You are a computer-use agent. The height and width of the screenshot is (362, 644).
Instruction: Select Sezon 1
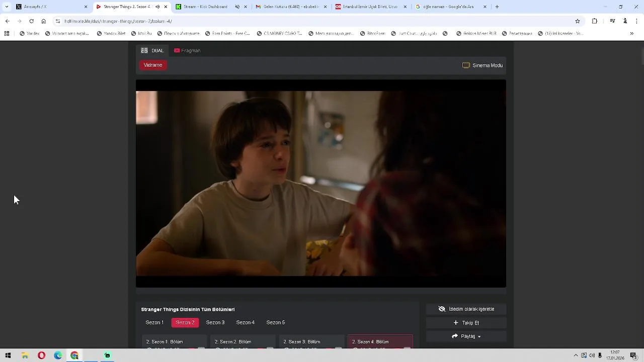point(154,322)
